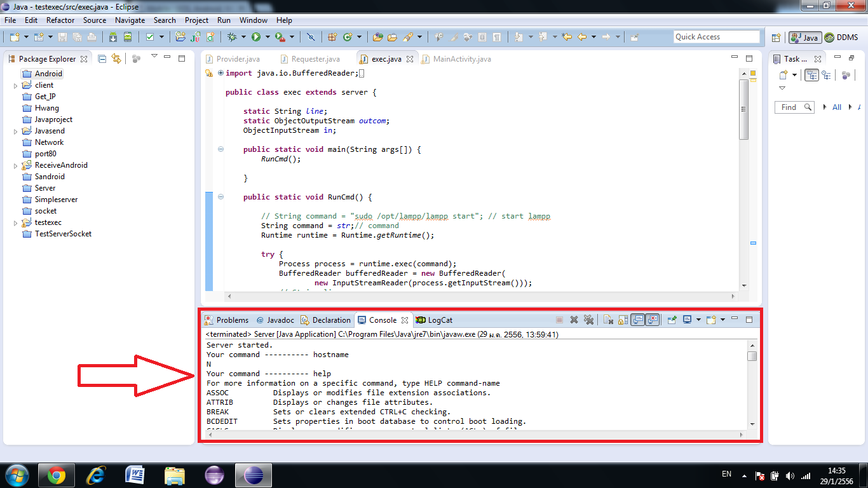Screen dimensions: 868x488
Task: Click the Run External Tools icon
Action: tap(280, 37)
